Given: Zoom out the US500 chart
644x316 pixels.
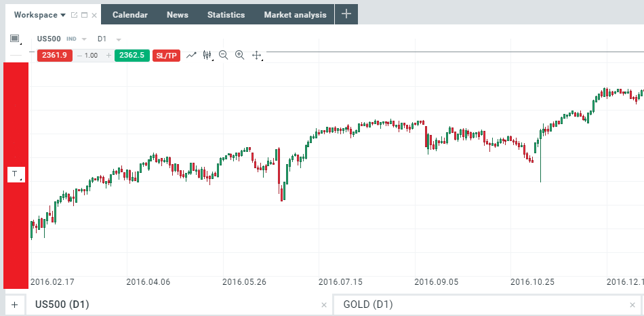Looking at the screenshot, I should (x=224, y=55).
